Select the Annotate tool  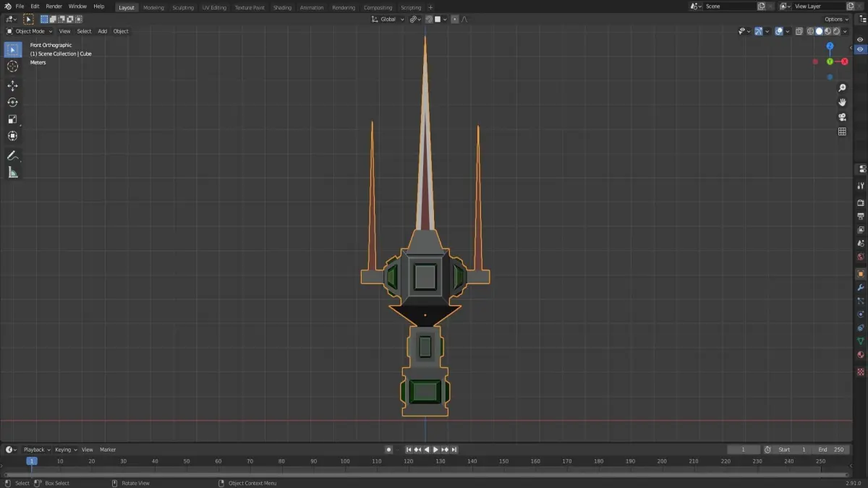12,155
